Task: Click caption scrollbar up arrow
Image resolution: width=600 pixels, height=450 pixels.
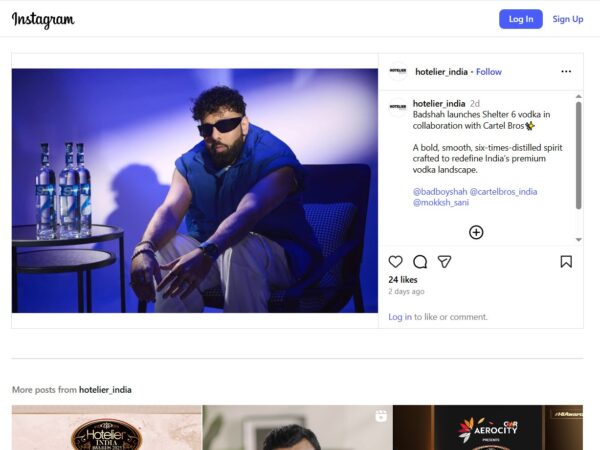Action: tap(579, 96)
